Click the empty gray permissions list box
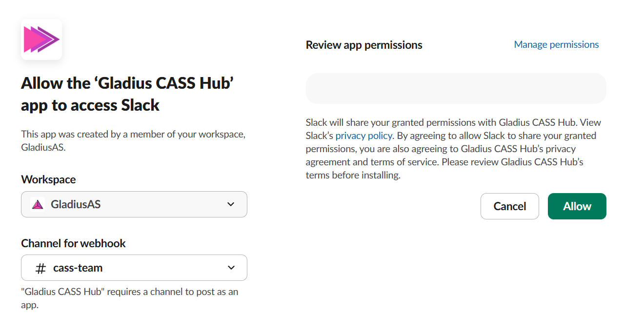 (456, 88)
